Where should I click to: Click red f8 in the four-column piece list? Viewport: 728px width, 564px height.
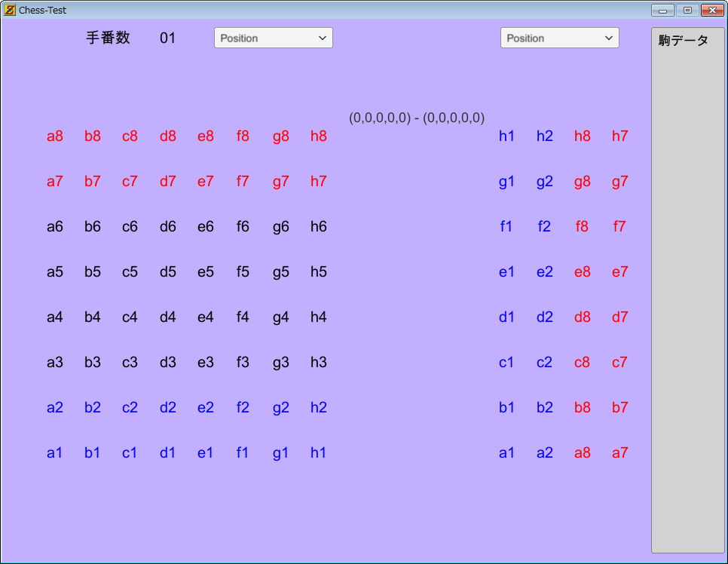[583, 226]
